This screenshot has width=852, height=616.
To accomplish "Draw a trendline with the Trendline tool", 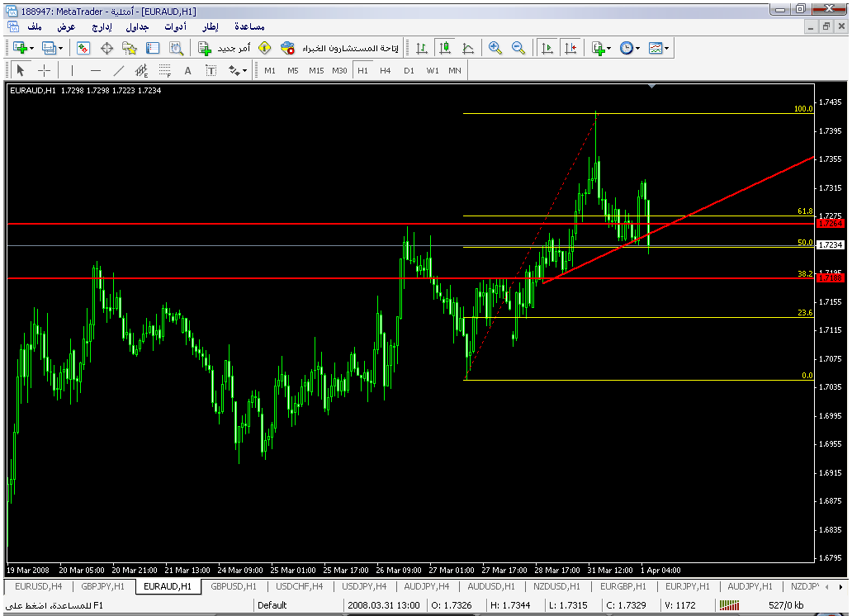I will 119,71.
